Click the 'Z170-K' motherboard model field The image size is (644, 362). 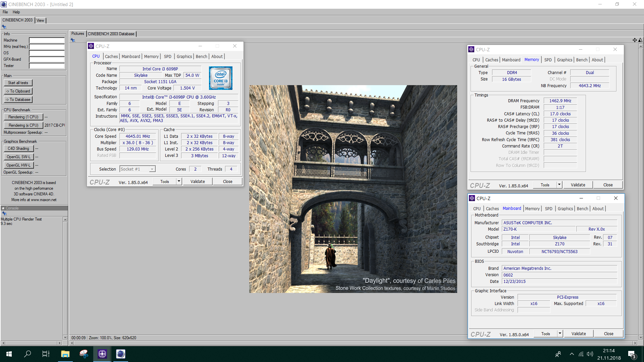(539, 229)
